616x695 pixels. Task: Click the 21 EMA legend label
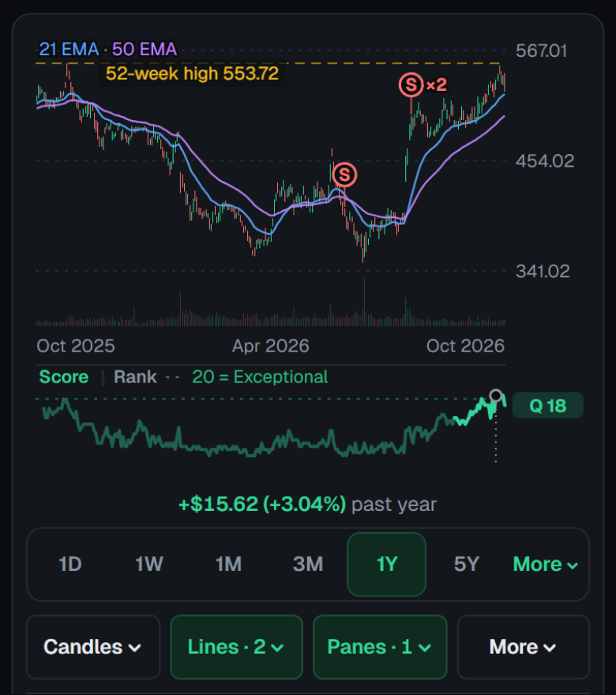69,49
